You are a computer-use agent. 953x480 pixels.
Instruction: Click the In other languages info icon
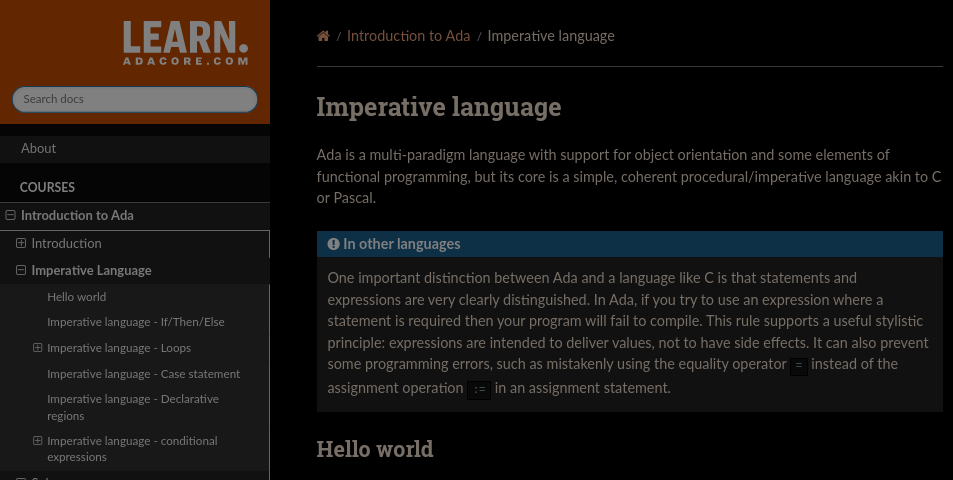333,244
